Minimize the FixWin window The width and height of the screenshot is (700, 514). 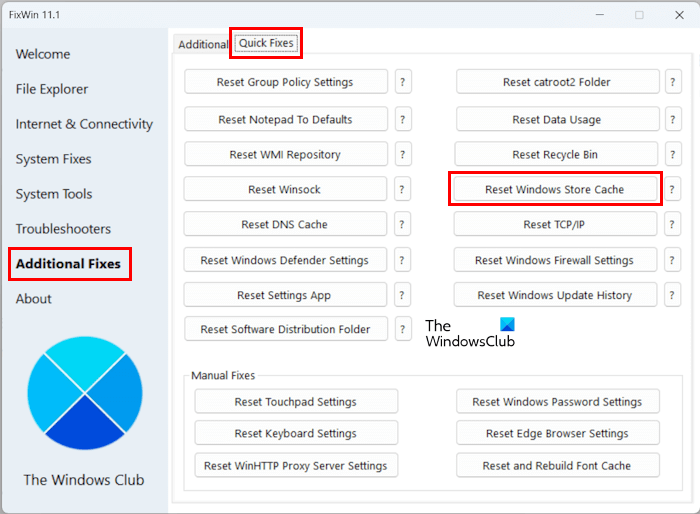pos(600,15)
